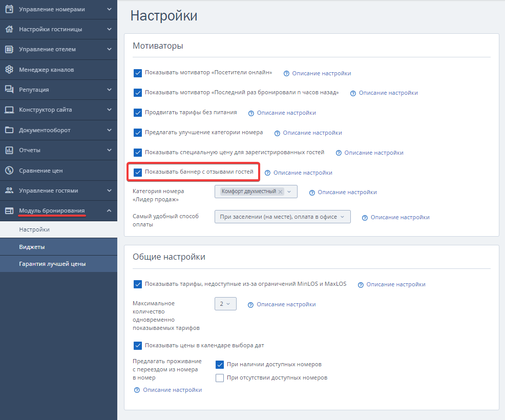505x420 pixels.
Task: Click help icon under Предлагать проживание с переездом
Action: [x=137, y=390]
